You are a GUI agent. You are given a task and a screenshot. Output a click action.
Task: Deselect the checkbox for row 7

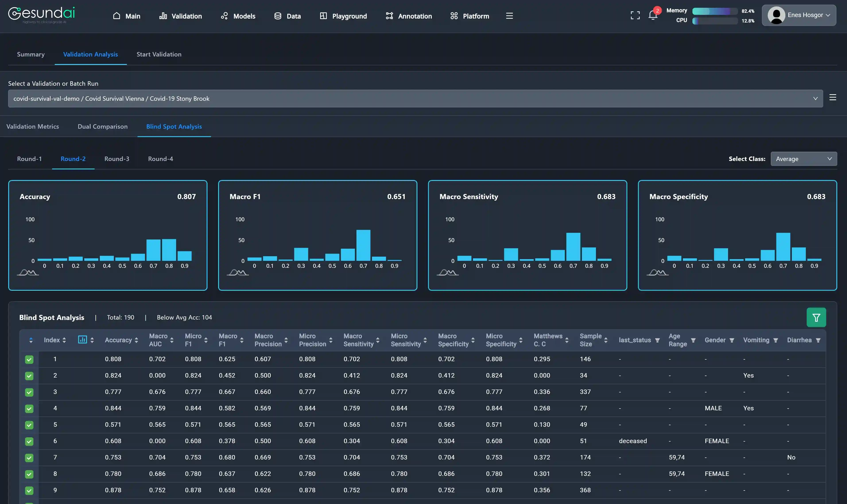[29, 458]
